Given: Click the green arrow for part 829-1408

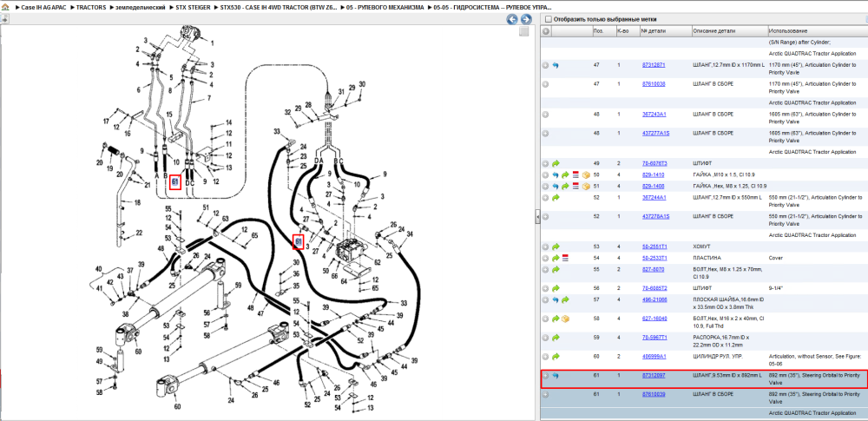Looking at the screenshot, I should 566,186.
